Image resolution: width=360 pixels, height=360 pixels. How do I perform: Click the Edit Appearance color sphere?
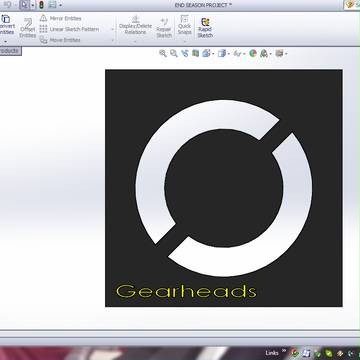point(253,53)
